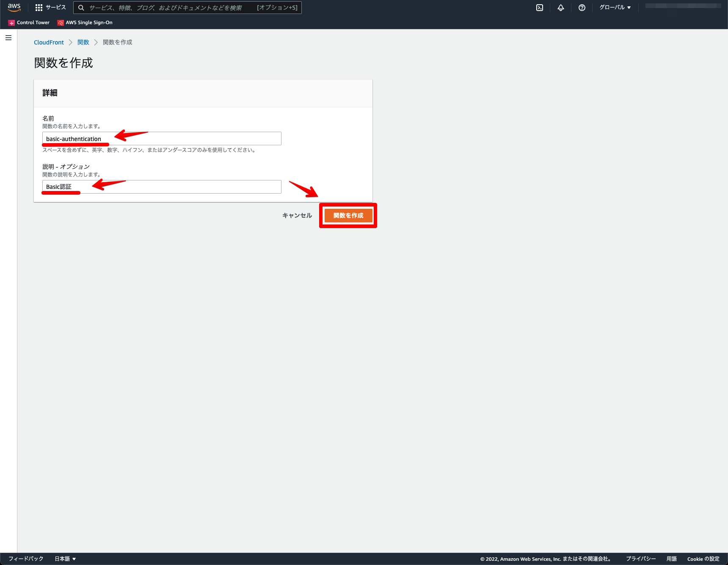Open the Services grid menu

coord(39,8)
